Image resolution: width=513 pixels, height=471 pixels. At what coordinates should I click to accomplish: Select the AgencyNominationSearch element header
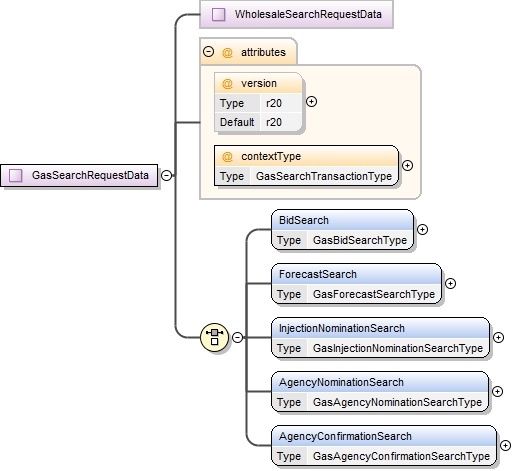[380, 382]
